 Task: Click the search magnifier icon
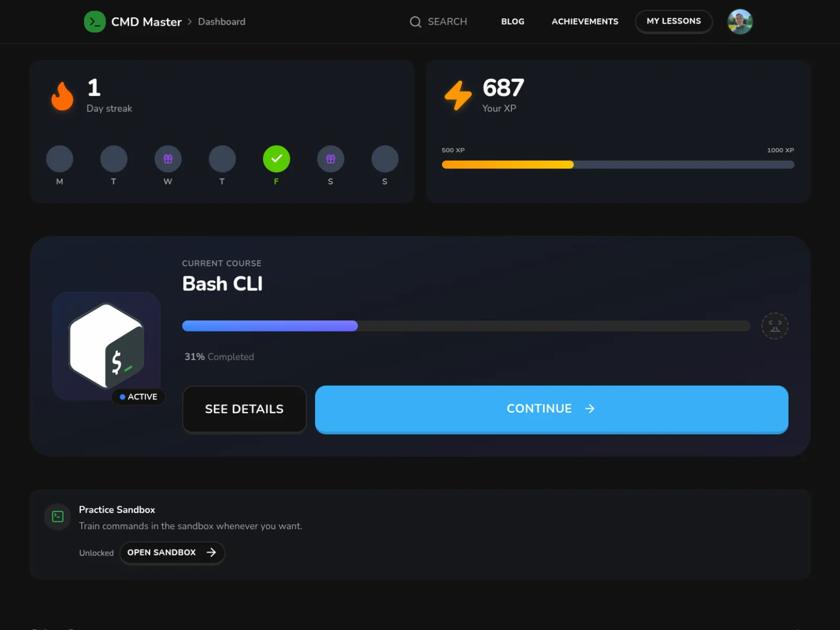coord(415,22)
